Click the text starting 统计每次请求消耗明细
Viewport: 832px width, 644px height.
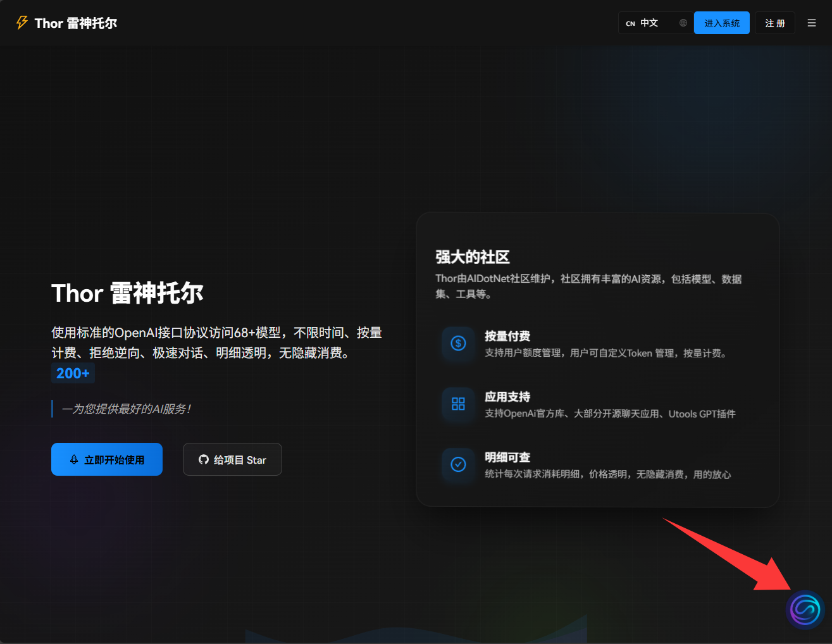tap(607, 474)
